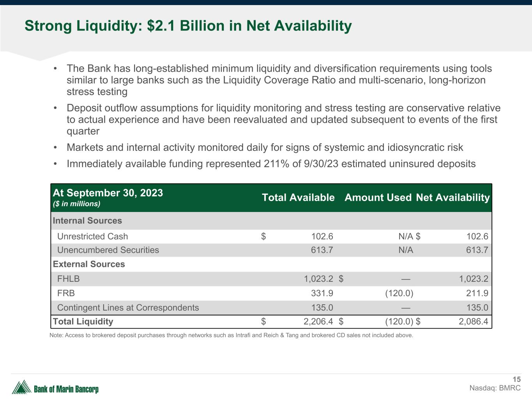
Task: Click the FHLB row label
Action: (69, 279)
